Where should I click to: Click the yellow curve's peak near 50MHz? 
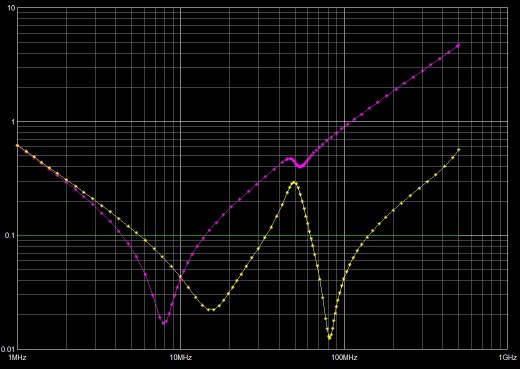[294, 182]
